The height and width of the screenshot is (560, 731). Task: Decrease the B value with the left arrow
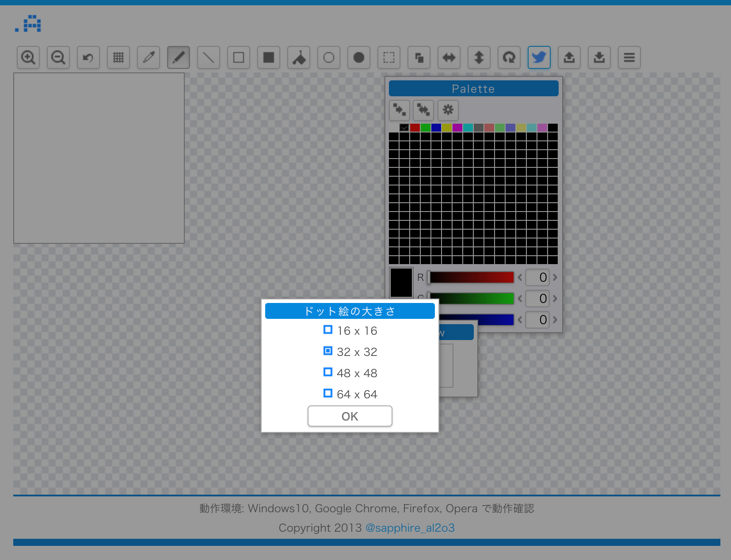click(x=520, y=320)
